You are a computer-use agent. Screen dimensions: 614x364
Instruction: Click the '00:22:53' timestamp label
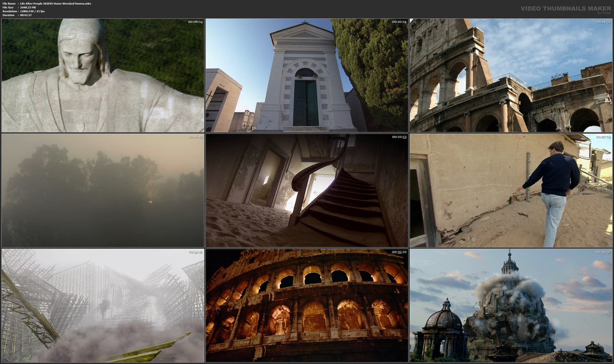(399, 137)
